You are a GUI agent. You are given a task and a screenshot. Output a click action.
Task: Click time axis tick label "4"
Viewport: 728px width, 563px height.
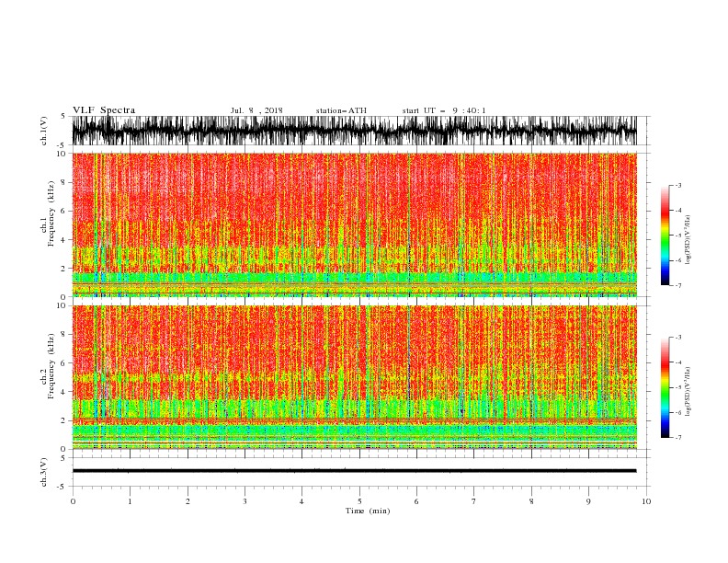pyautogui.click(x=301, y=501)
